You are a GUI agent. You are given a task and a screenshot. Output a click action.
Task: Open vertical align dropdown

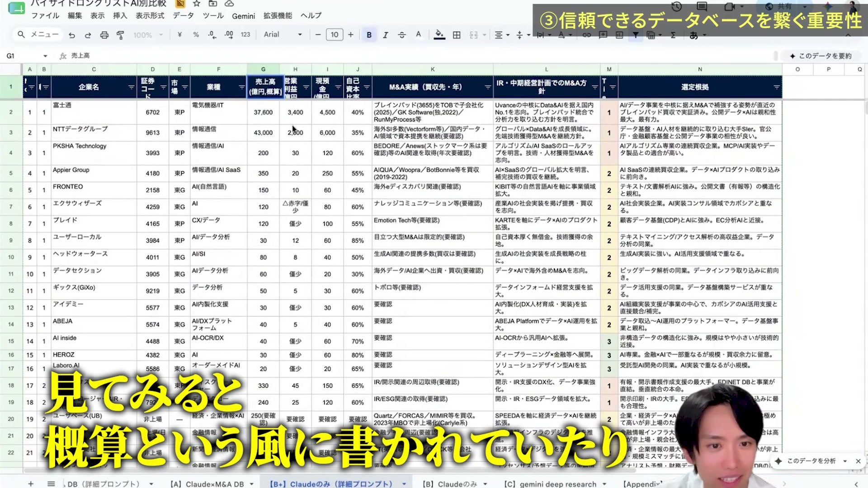(x=523, y=35)
